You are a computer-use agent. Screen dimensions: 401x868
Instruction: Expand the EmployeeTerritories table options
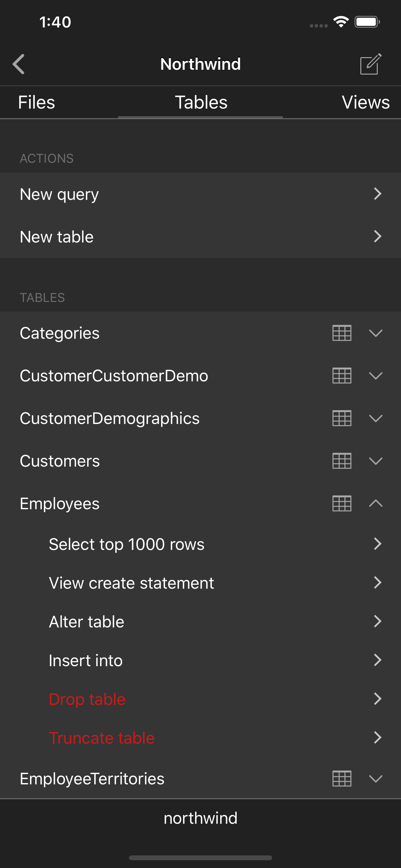[376, 779]
